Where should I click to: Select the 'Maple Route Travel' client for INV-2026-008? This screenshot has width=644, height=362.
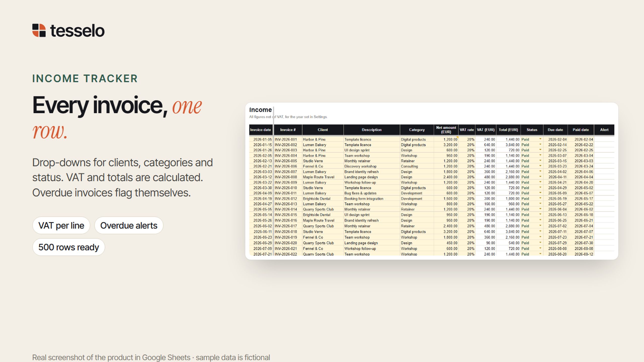pyautogui.click(x=323, y=177)
